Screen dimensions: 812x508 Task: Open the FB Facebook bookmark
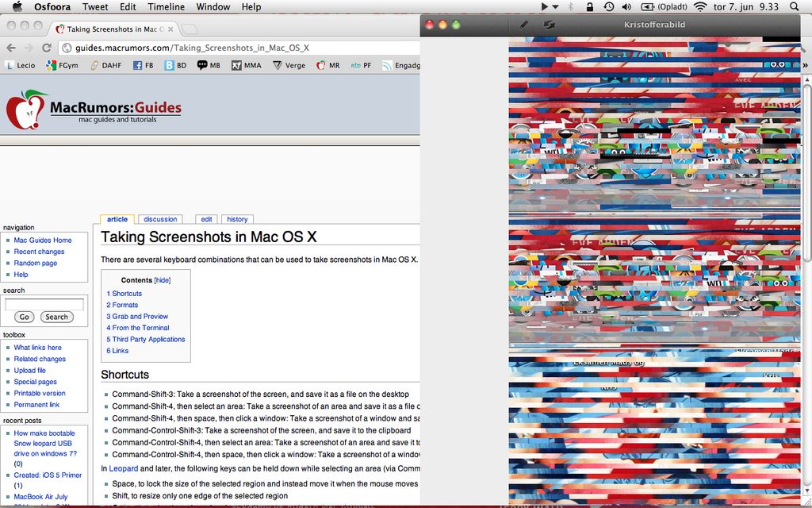pyautogui.click(x=144, y=65)
